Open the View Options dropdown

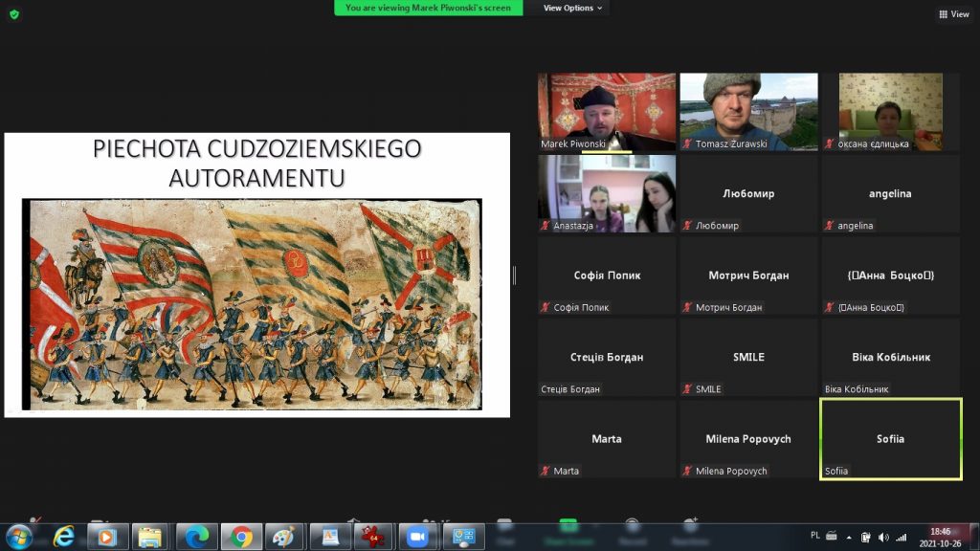(x=572, y=8)
